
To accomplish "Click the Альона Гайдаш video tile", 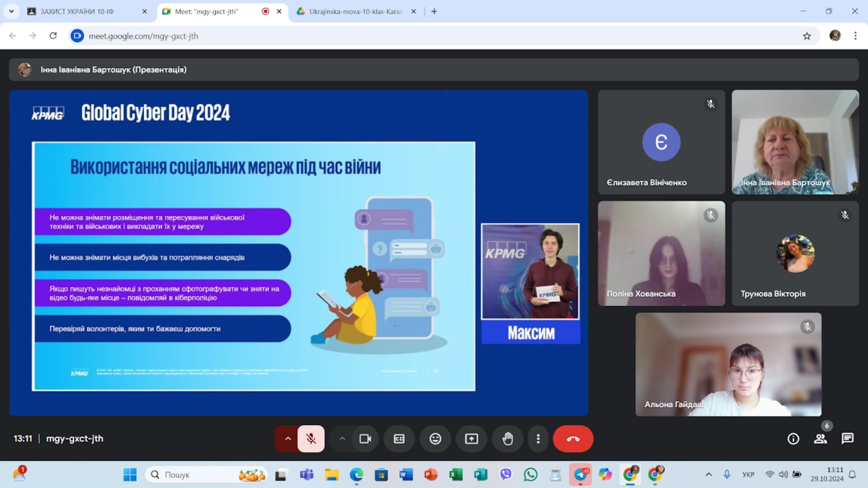I will pyautogui.click(x=728, y=364).
